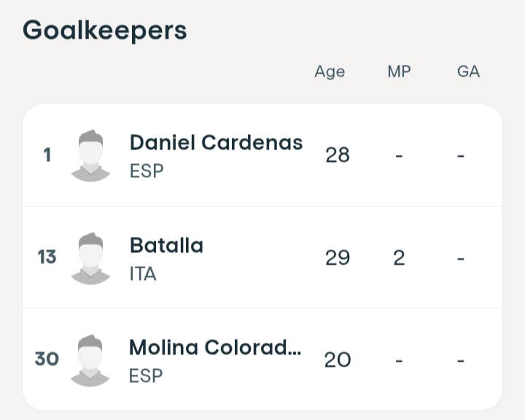Click Batalla age value 29
525x420 pixels.
(x=338, y=257)
